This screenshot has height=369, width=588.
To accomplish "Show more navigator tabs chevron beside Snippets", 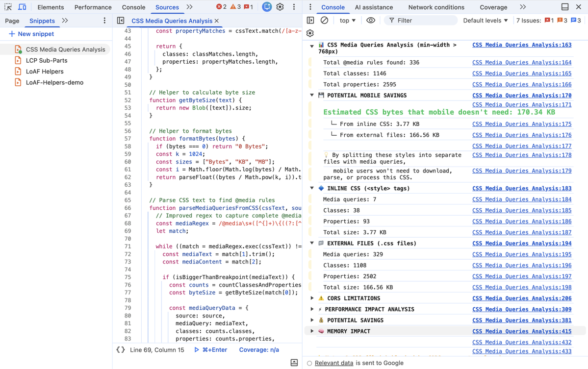I will pos(65,21).
